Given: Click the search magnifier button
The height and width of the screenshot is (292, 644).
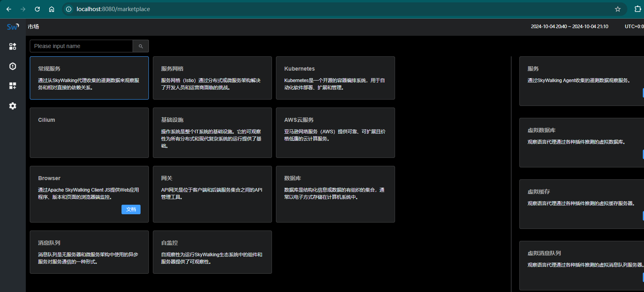Looking at the screenshot, I should (x=141, y=46).
